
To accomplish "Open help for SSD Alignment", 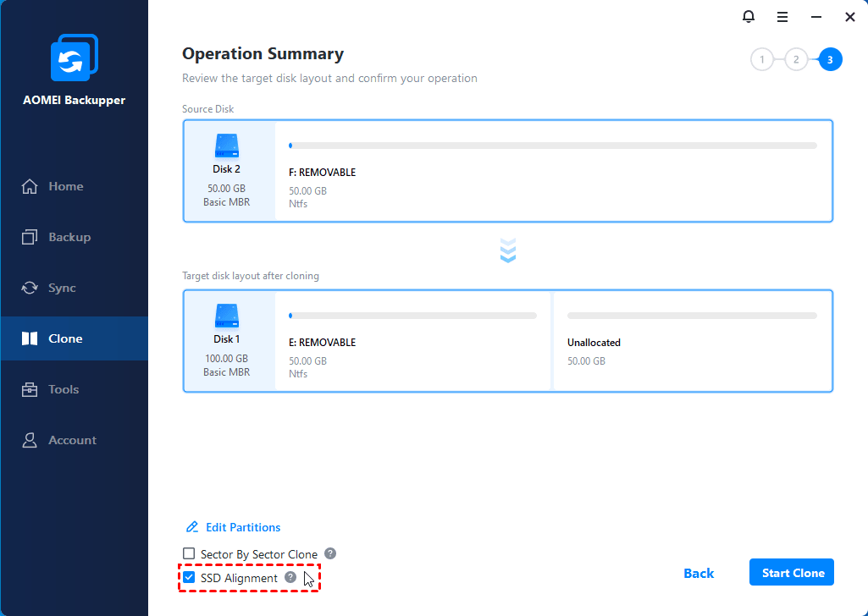I will click(290, 577).
